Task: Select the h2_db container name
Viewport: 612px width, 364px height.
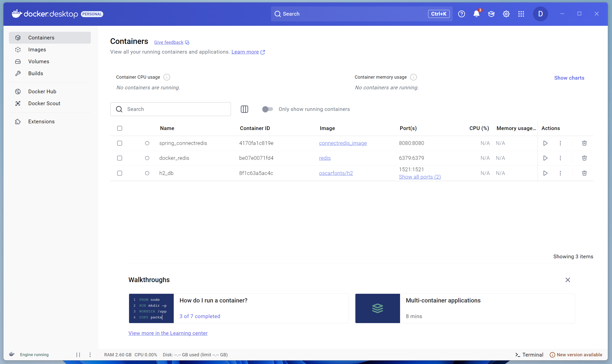Action: [x=166, y=173]
